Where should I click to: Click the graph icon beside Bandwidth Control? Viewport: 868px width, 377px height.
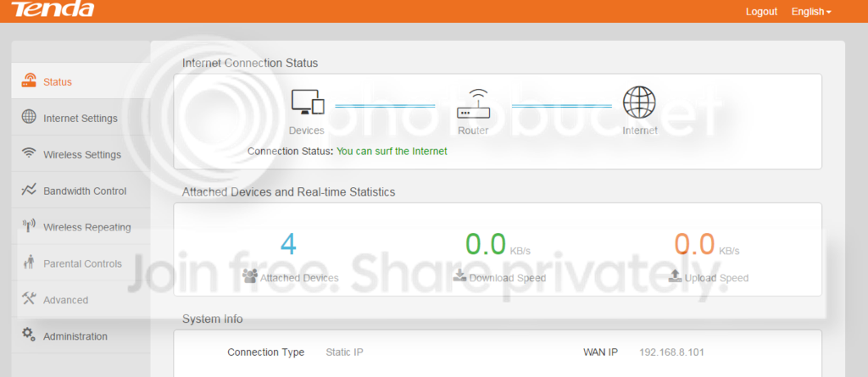tap(29, 190)
